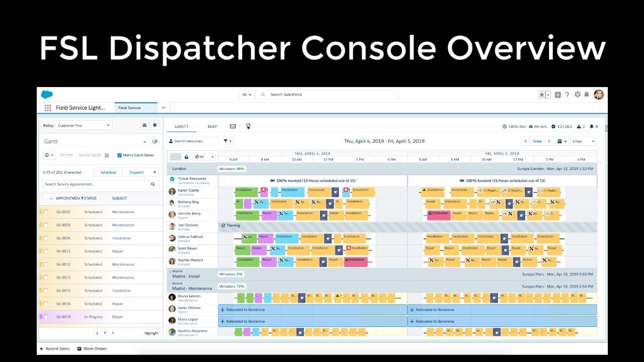Click the Help question mark icon

coord(567,95)
